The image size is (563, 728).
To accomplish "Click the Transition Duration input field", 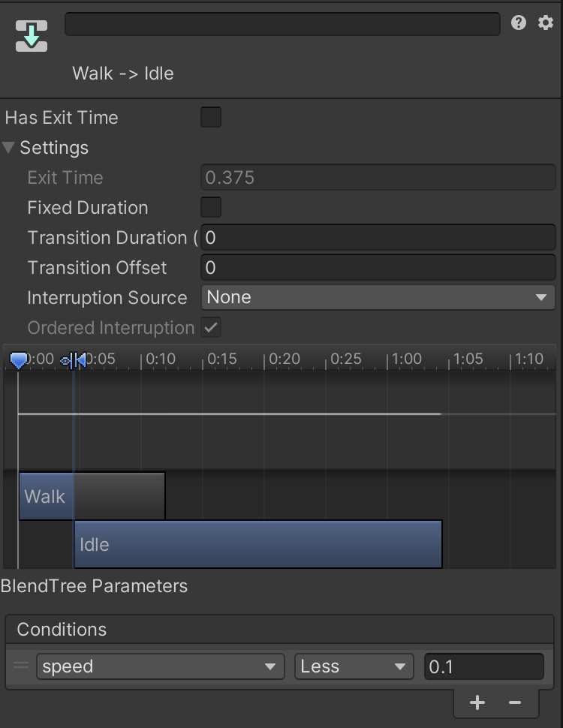I will [378, 238].
